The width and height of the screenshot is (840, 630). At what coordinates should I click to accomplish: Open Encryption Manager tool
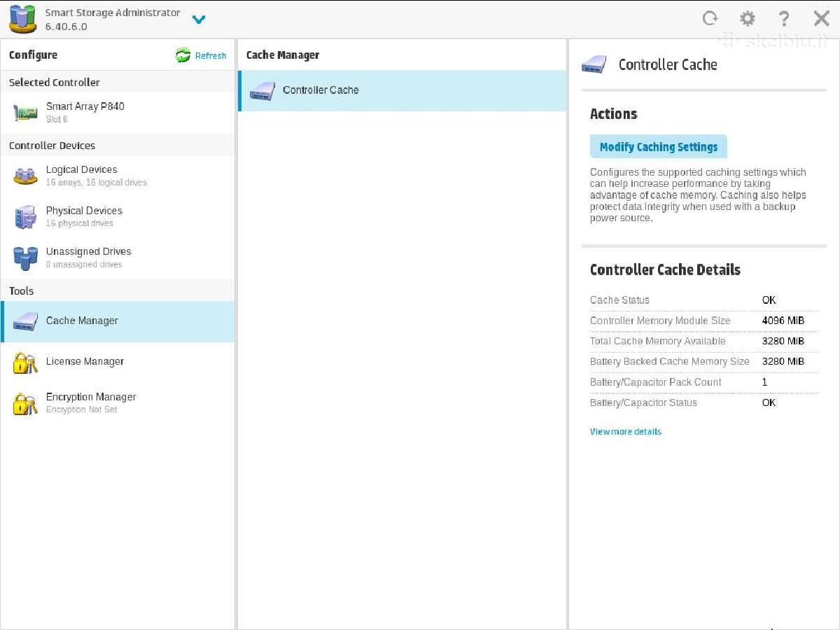[118, 402]
